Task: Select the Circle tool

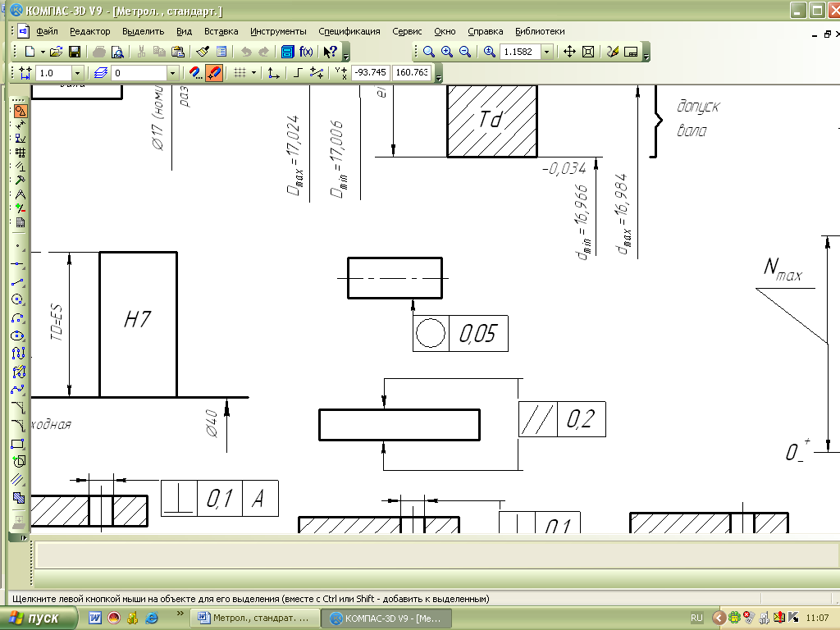Action: click(18, 299)
